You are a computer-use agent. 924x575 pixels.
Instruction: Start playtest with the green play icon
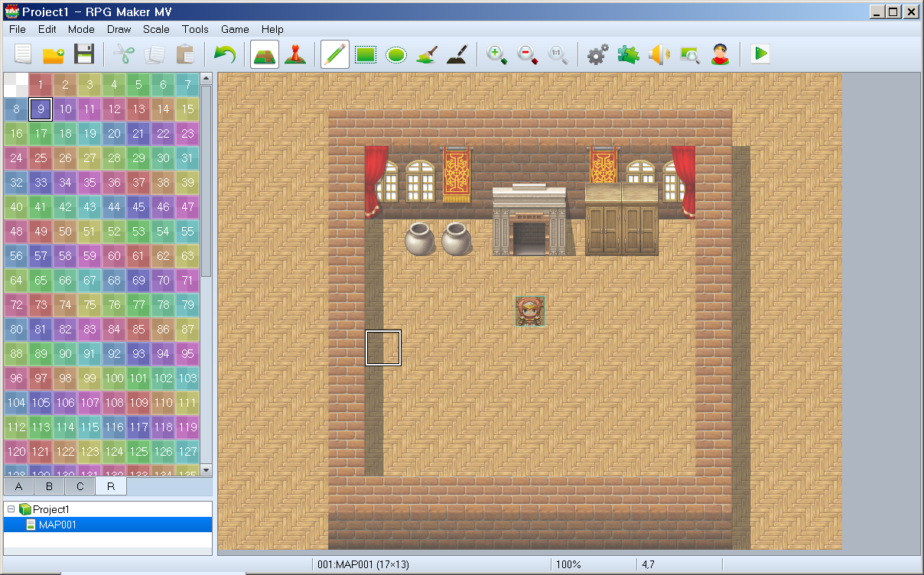tap(760, 54)
